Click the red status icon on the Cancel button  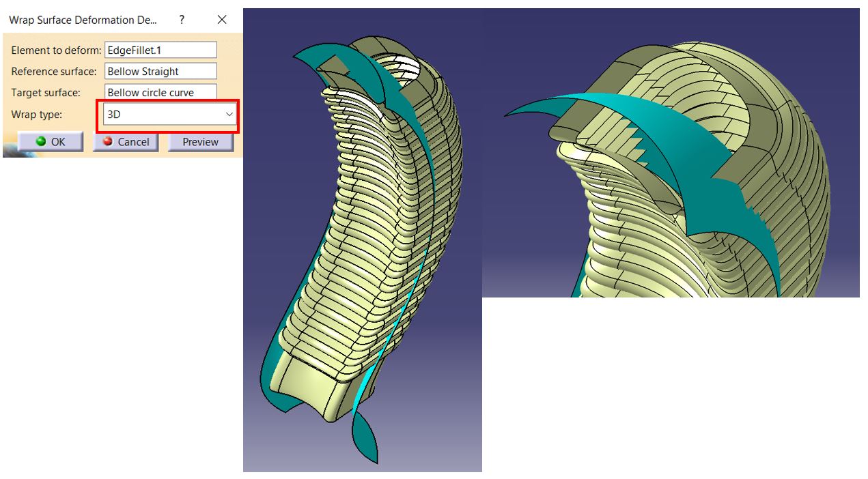point(107,142)
